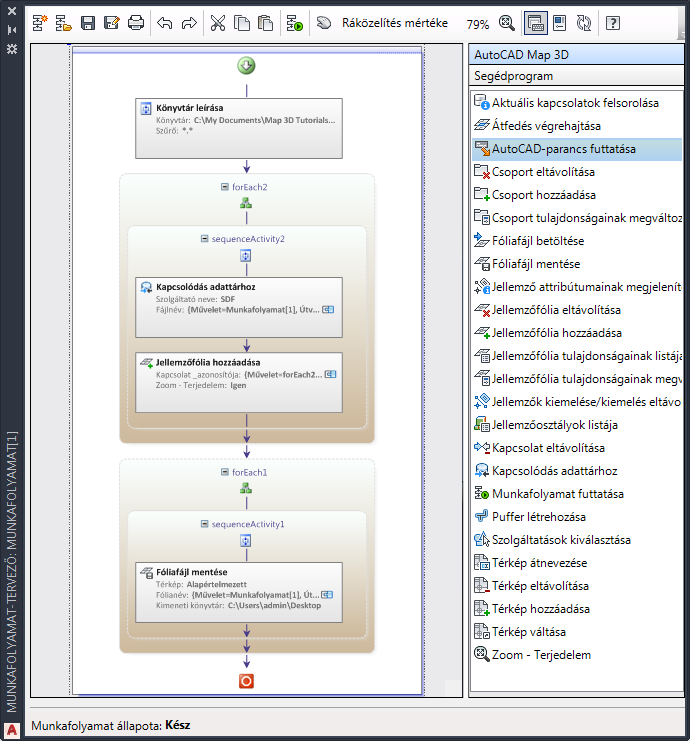Viewport: 690px width, 741px height.
Task: Click the forEach1 loop icon
Action: [x=246, y=488]
